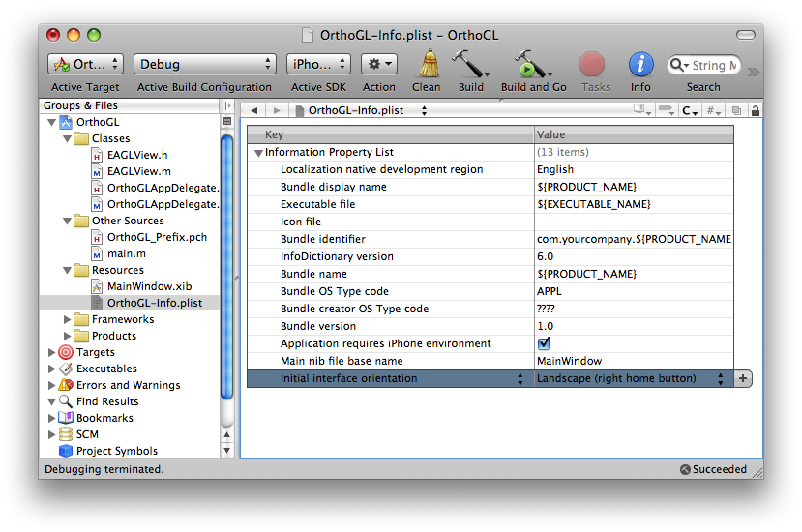This screenshot has width=802, height=532.
Task: Select OrthoGL_Prefix.pch file
Action: 157,237
